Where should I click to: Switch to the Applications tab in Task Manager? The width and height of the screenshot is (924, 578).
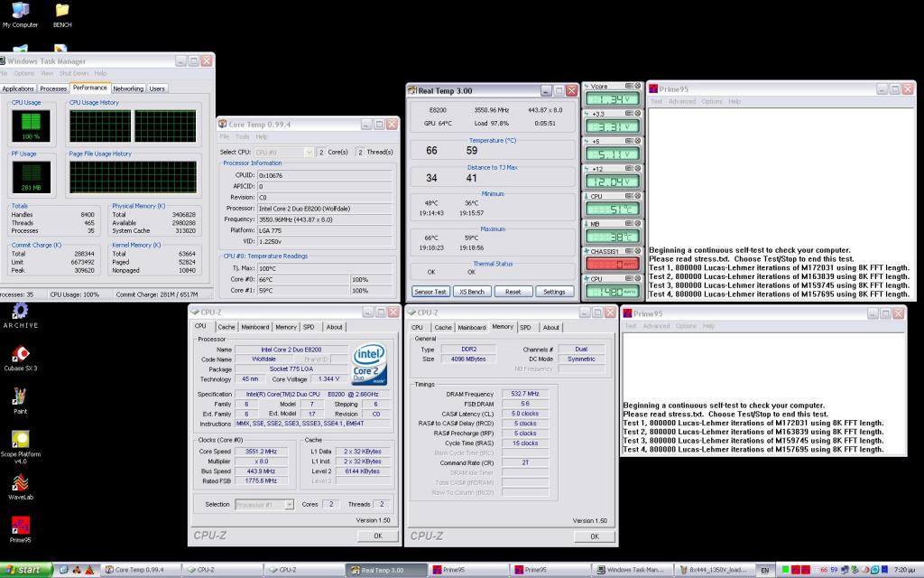18,89
